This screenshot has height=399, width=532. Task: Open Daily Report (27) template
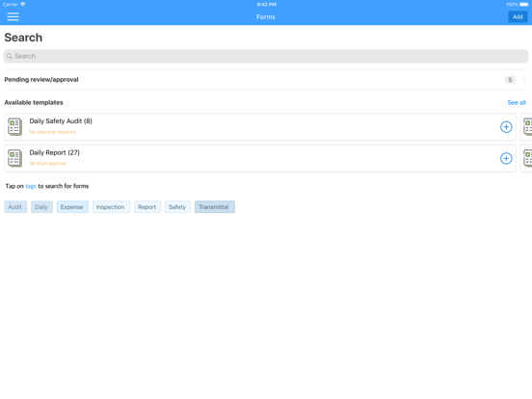click(x=260, y=158)
